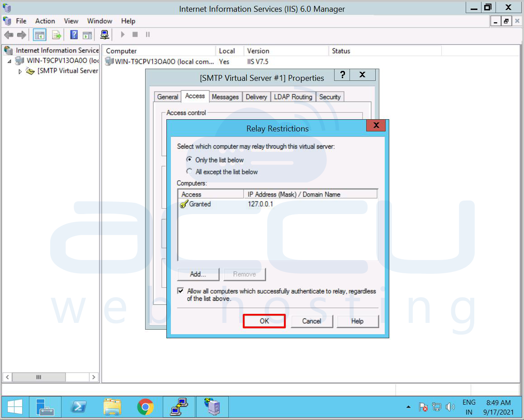The height and width of the screenshot is (420, 524).
Task: Open the Window menu
Action: [99, 21]
